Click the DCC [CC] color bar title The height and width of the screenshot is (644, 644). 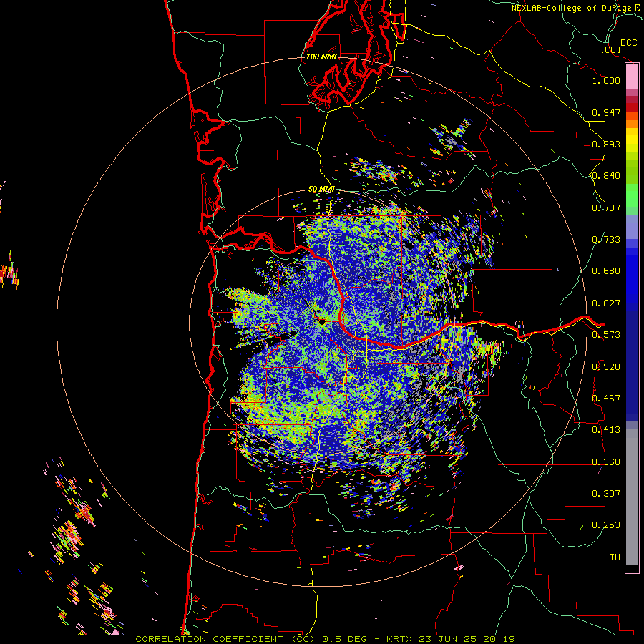pyautogui.click(x=618, y=47)
